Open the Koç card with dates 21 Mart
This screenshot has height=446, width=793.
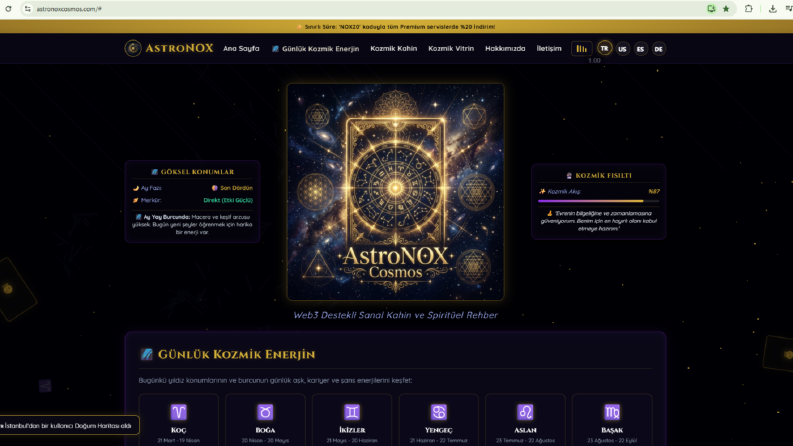pyautogui.click(x=179, y=420)
